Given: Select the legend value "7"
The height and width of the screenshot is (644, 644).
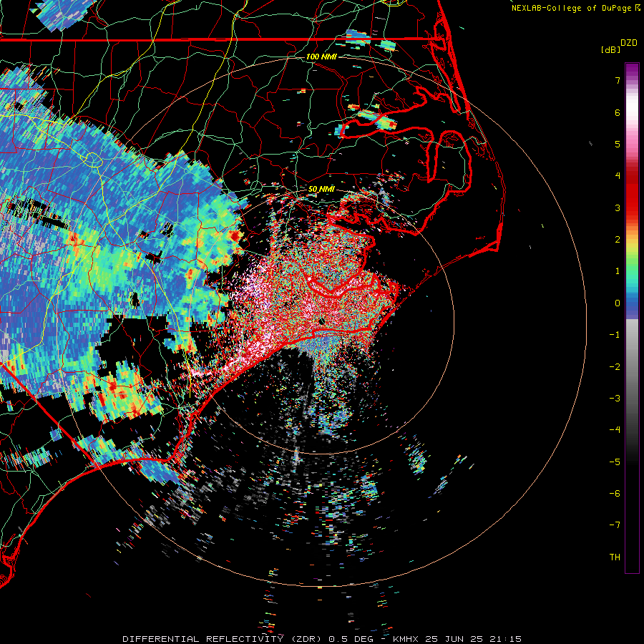Looking at the screenshot, I should click(x=618, y=80).
